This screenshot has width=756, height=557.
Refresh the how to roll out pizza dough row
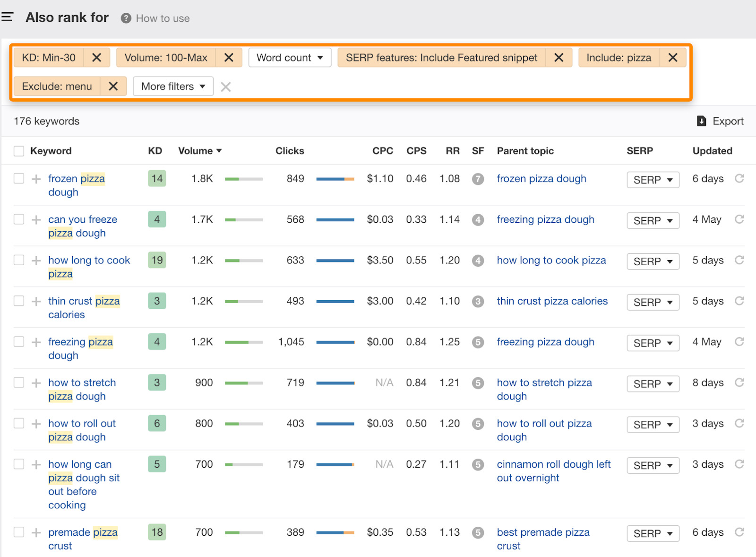click(739, 424)
